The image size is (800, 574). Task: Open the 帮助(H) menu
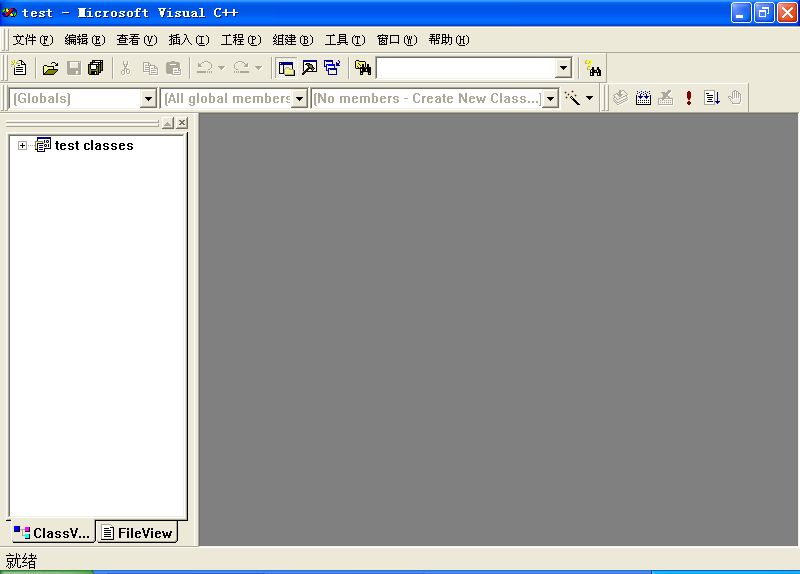click(449, 40)
